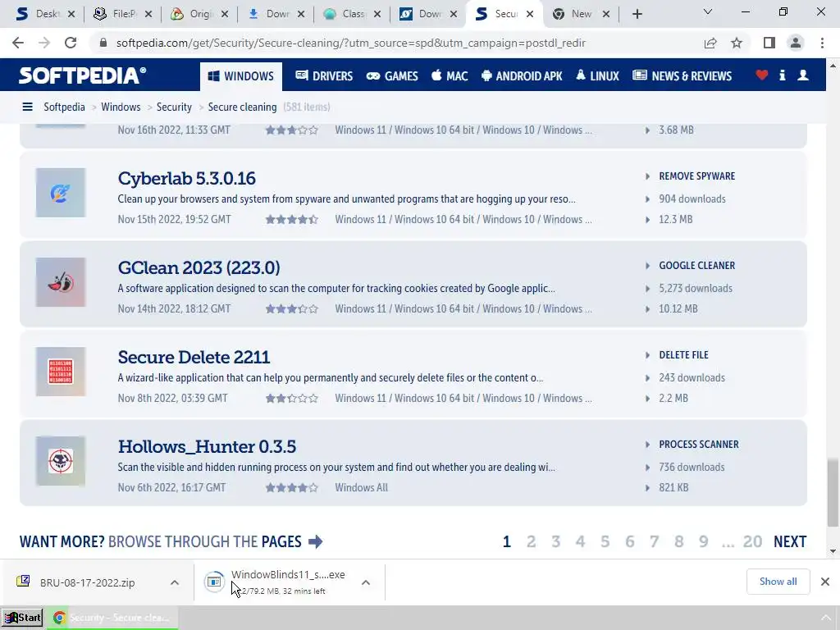Close the 'Origi' browser tab
The height and width of the screenshot is (630, 840).
click(x=225, y=14)
